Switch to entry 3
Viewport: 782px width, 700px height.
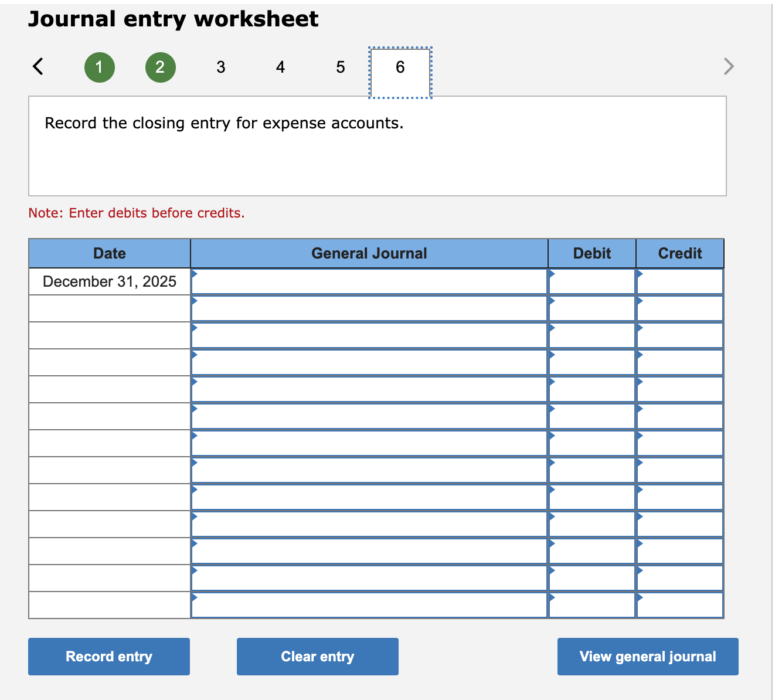tap(221, 67)
